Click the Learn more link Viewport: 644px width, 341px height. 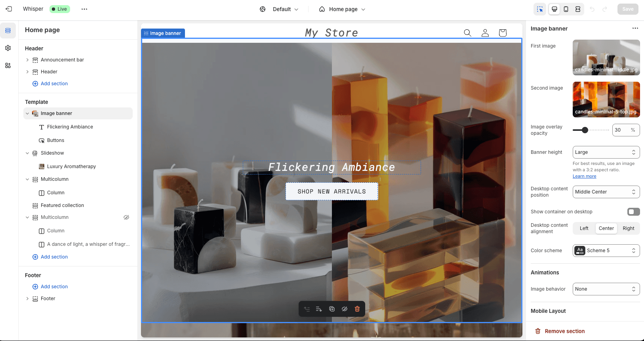pyautogui.click(x=584, y=176)
